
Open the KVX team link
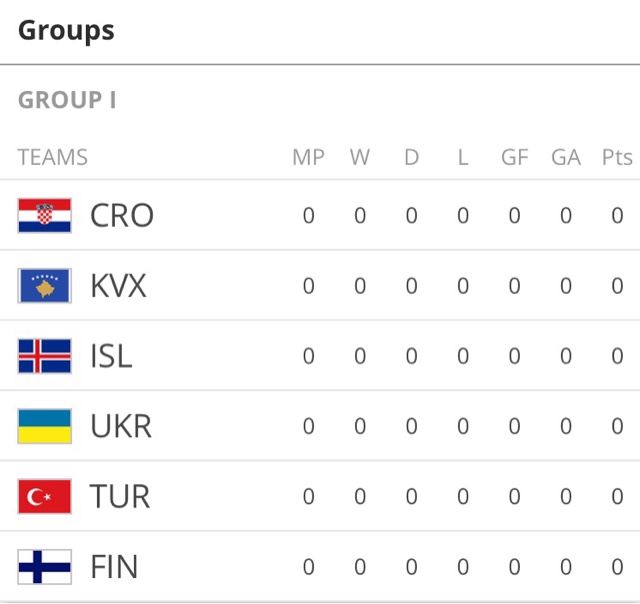click(118, 286)
